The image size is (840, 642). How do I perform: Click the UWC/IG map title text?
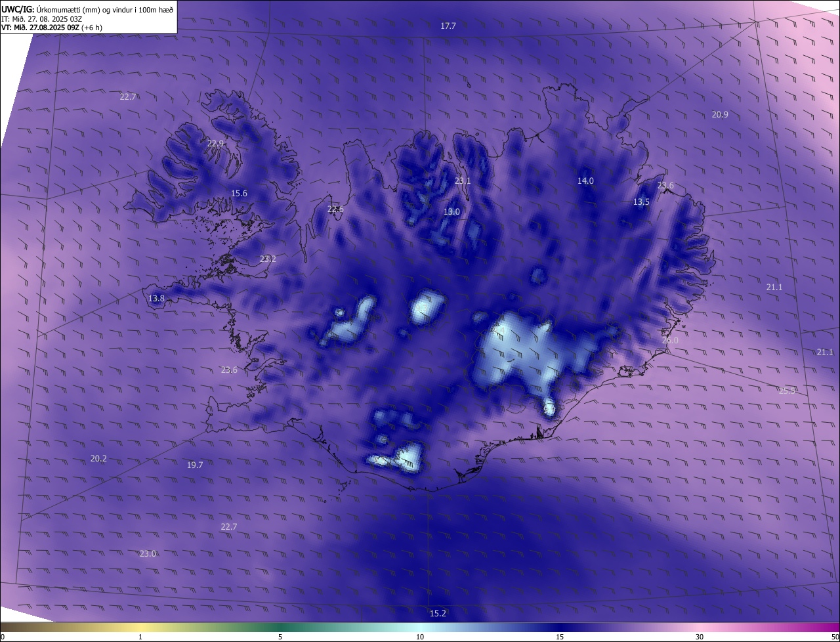pos(87,9)
